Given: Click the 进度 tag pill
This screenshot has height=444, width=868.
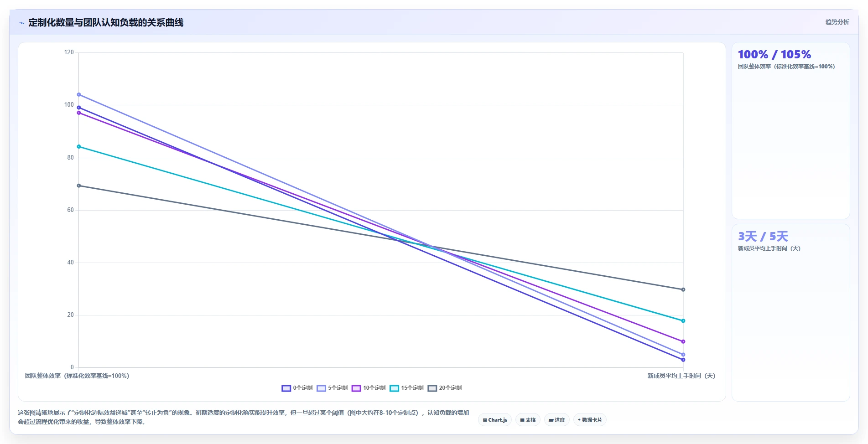Looking at the screenshot, I should tap(557, 420).
